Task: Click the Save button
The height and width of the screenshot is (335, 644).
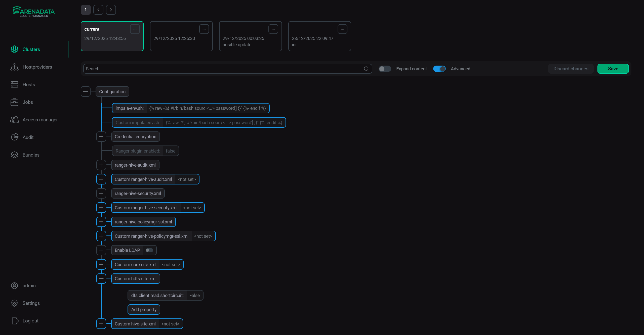Action: tap(613, 69)
